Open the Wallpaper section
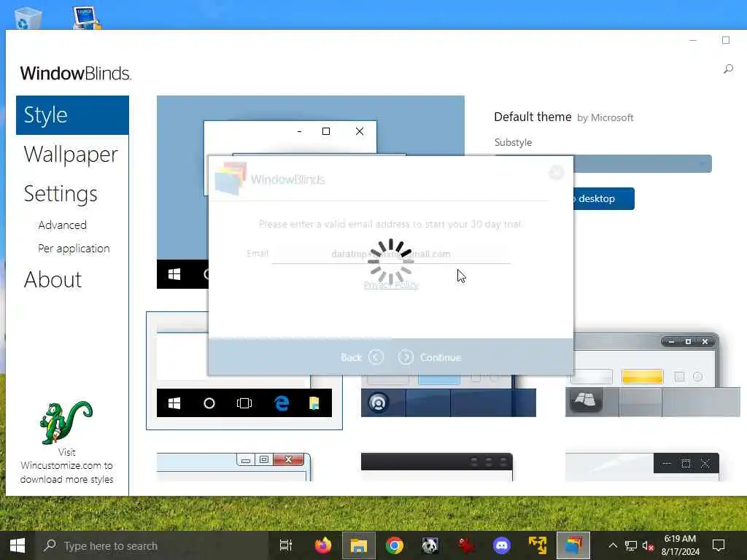This screenshot has height=560, width=747. [71, 155]
